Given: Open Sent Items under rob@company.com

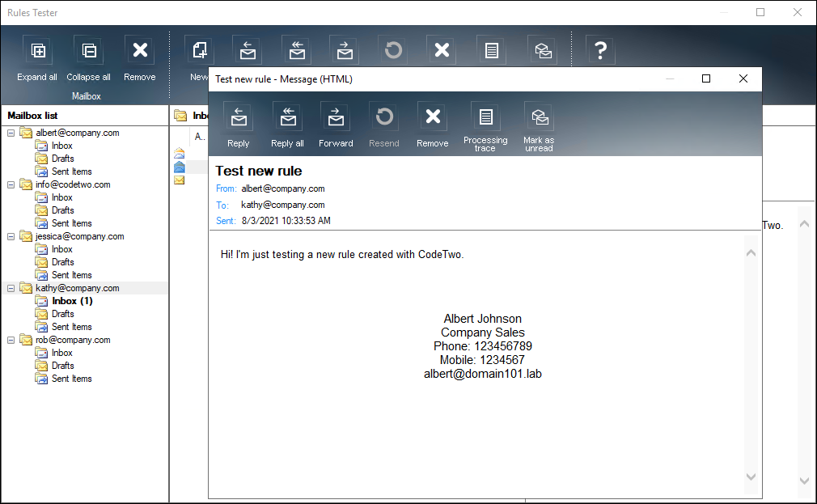Looking at the screenshot, I should coord(71,379).
